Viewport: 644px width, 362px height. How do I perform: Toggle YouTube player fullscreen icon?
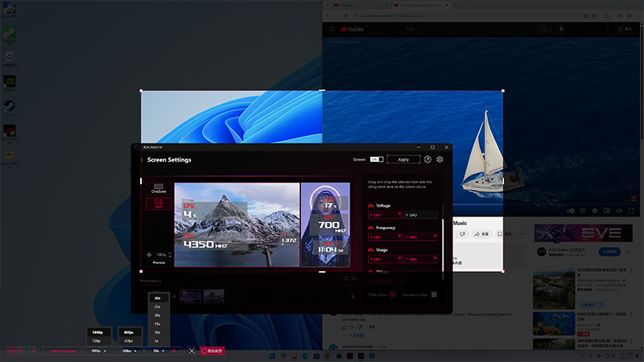(631, 211)
